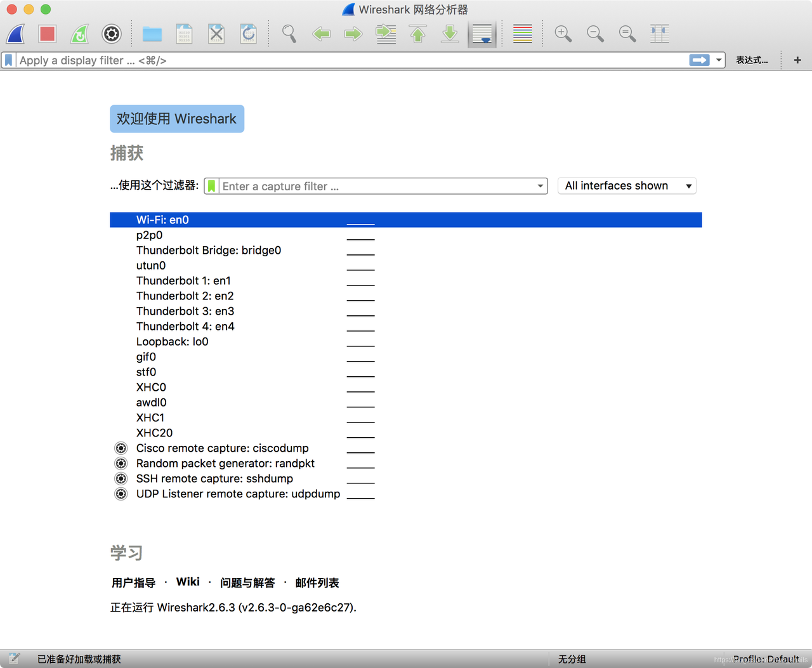Find a packet magnifier icon

[289, 34]
